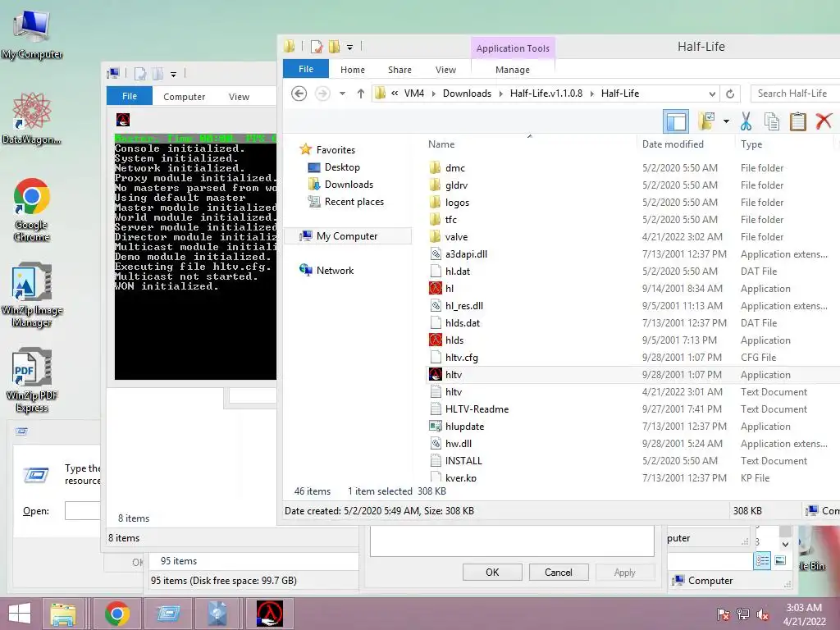Launch Google Chrome from the taskbar
Screen dimensions: 840x630
(116, 614)
